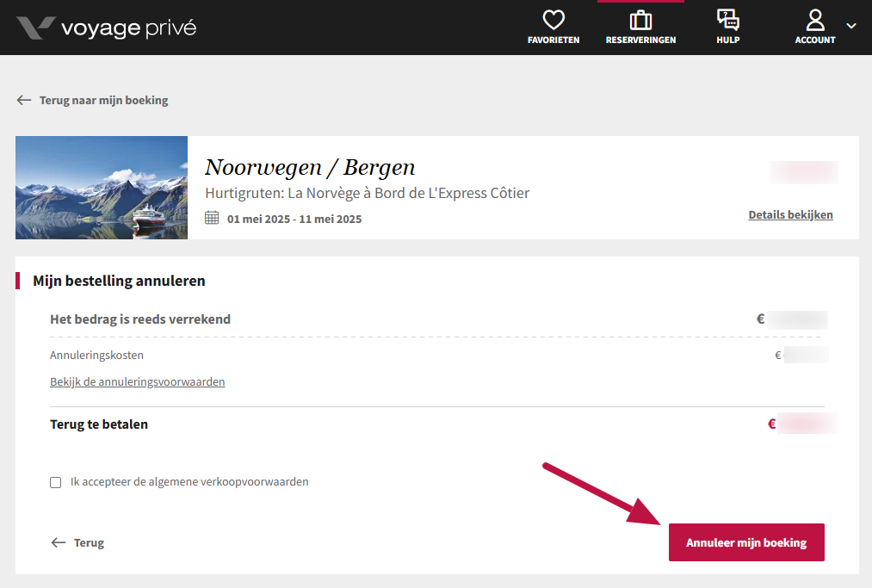872x588 pixels.
Task: Open Reserveringen via the suitcase icon
Action: coord(640,20)
